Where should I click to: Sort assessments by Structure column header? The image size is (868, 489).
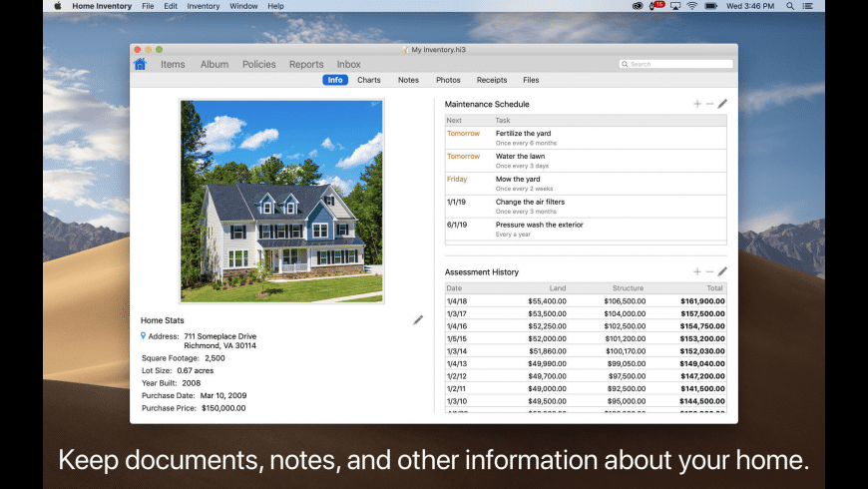[x=628, y=288]
